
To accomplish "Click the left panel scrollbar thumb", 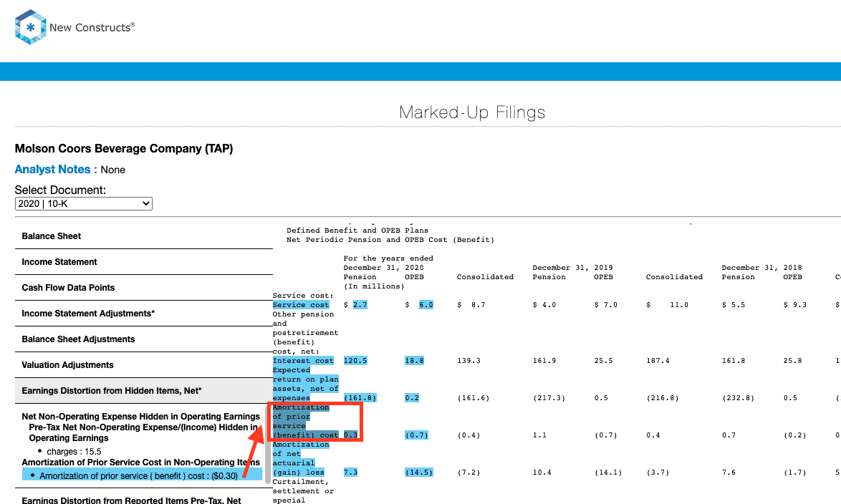I will click(x=268, y=445).
